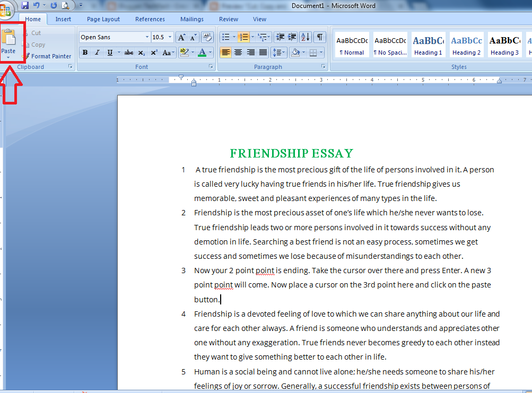Apply bold formatting with the Bold icon

pyautogui.click(x=85, y=53)
